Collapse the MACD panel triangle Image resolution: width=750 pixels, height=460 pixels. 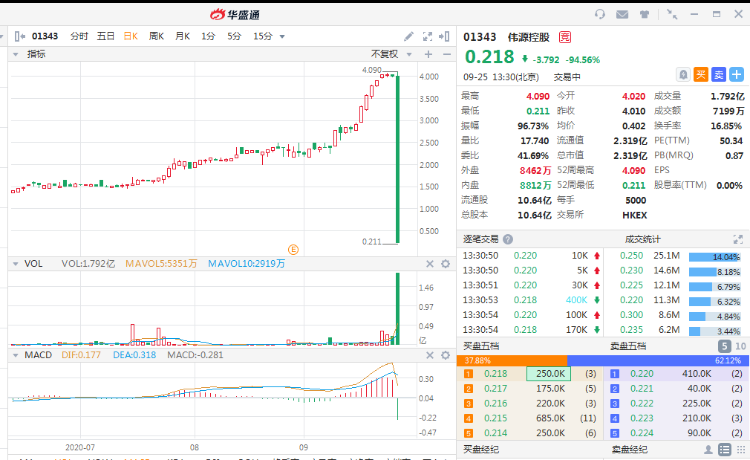[15, 355]
